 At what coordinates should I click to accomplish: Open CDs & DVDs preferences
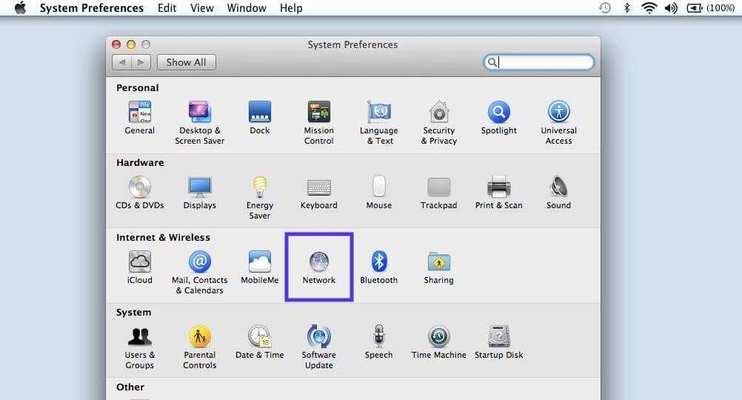(140, 193)
